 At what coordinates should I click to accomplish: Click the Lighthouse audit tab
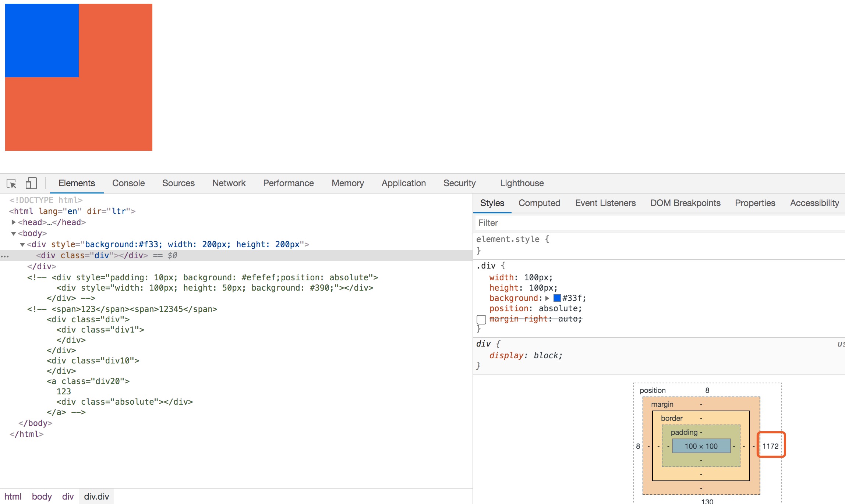[522, 183]
